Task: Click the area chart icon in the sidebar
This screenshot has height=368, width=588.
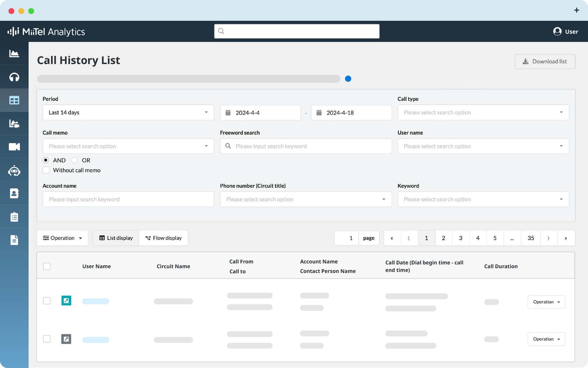Action: pyautogui.click(x=14, y=54)
